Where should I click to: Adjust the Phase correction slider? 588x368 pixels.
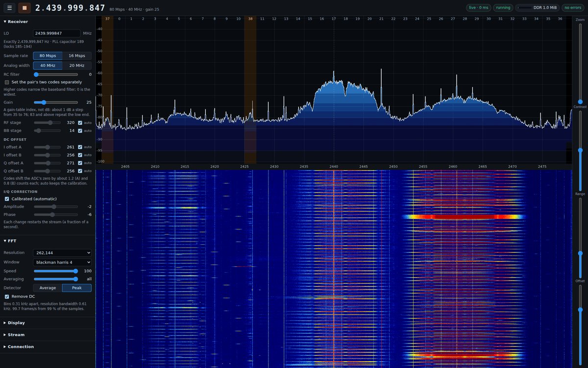click(55, 214)
